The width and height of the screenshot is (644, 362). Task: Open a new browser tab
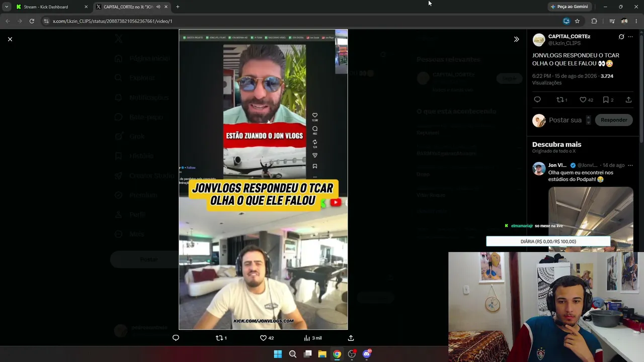click(178, 7)
